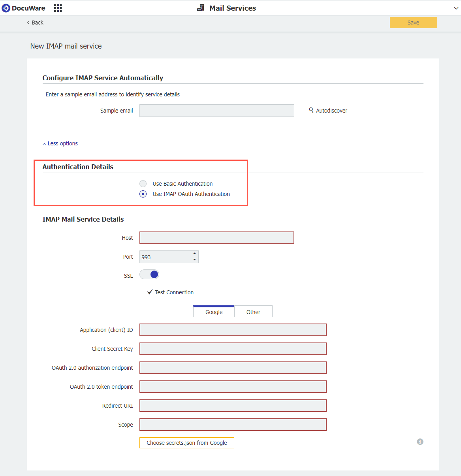Expand the top-right panel chevron
This screenshot has height=476, width=461.
click(456, 8)
